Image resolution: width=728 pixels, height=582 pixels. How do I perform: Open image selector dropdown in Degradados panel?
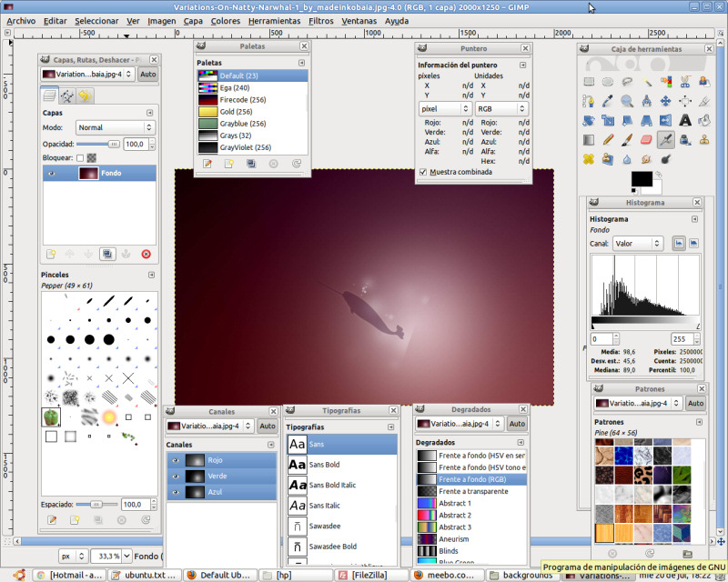click(460, 424)
